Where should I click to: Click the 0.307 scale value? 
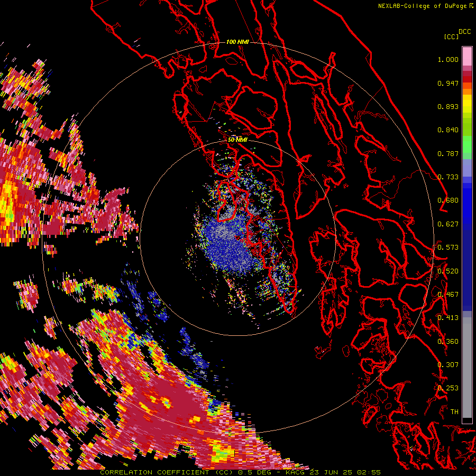click(448, 365)
